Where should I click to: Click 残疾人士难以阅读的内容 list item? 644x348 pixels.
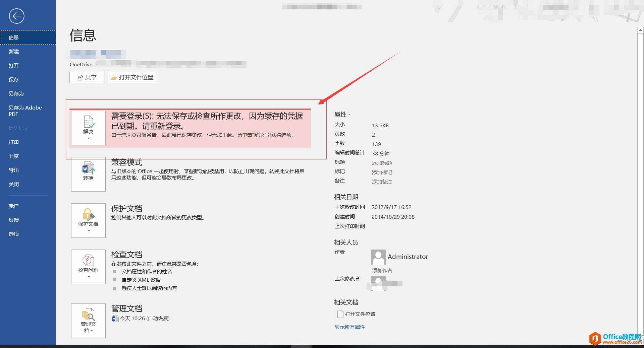149,288
